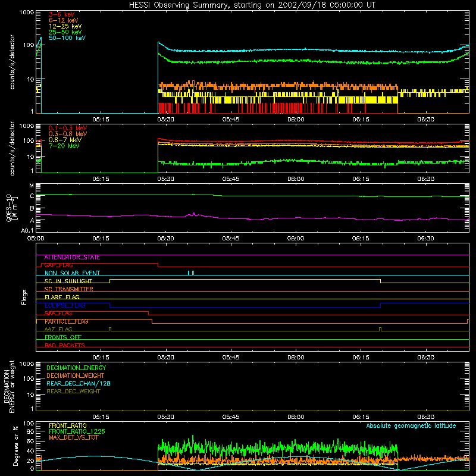The image size is (476, 476).
Task: Click the NON_SOLAR_EVENT flag label
Action: tap(72, 273)
